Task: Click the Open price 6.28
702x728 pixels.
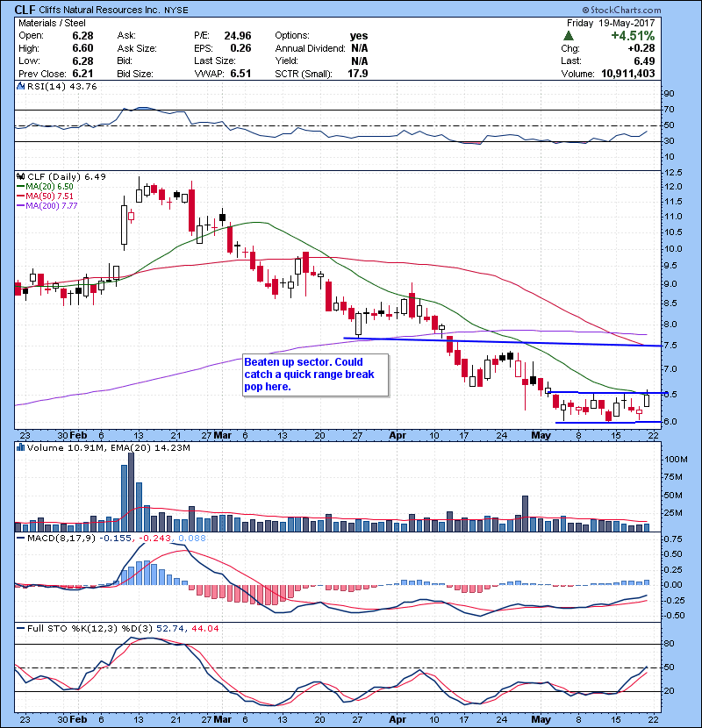Action: click(82, 36)
